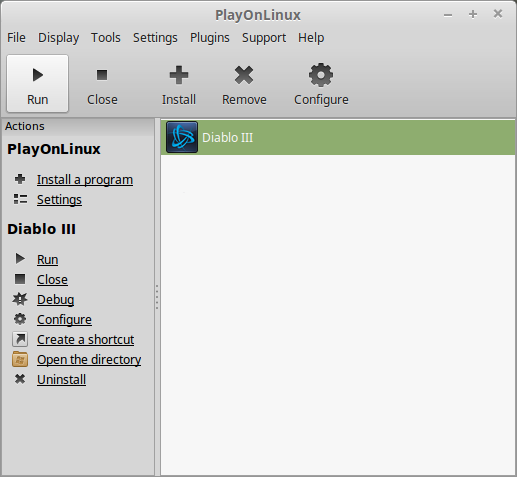The image size is (517, 477).
Task: Close the PlayOnLinux window via title bar X
Action: 498,14
